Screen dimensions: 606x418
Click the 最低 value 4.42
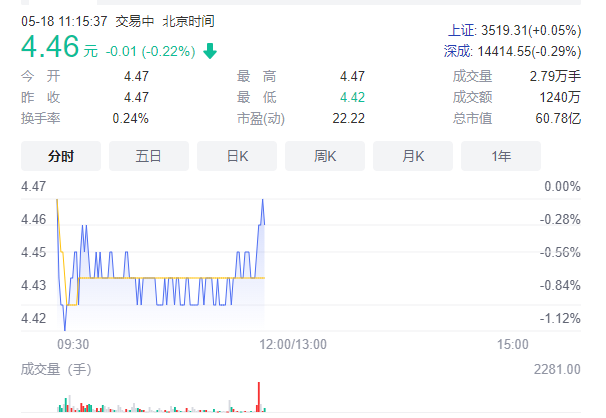pos(352,97)
